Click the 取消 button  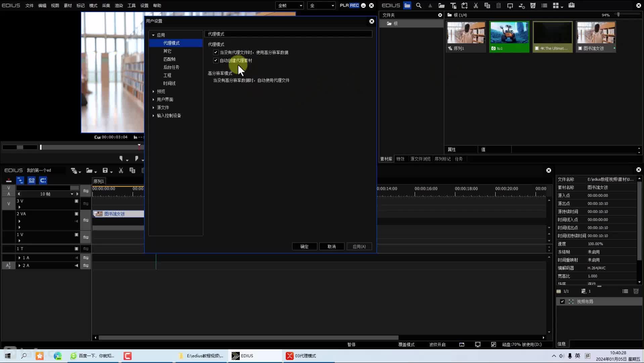tap(332, 246)
